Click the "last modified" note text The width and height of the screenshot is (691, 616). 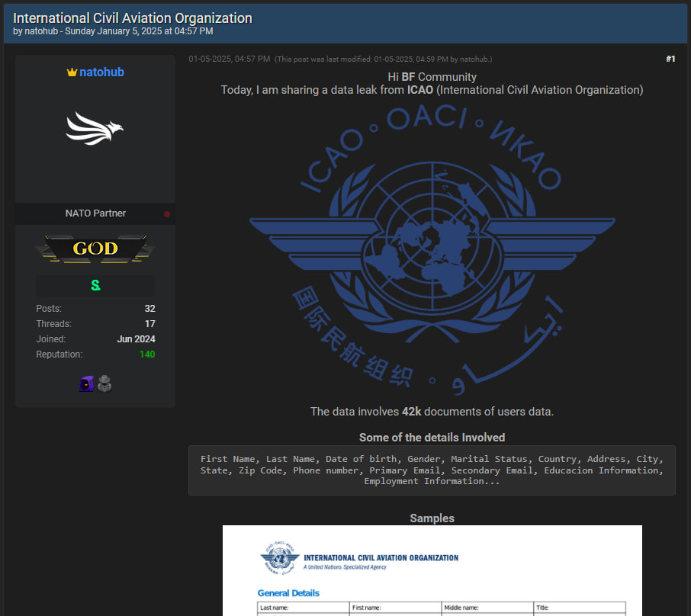point(384,59)
